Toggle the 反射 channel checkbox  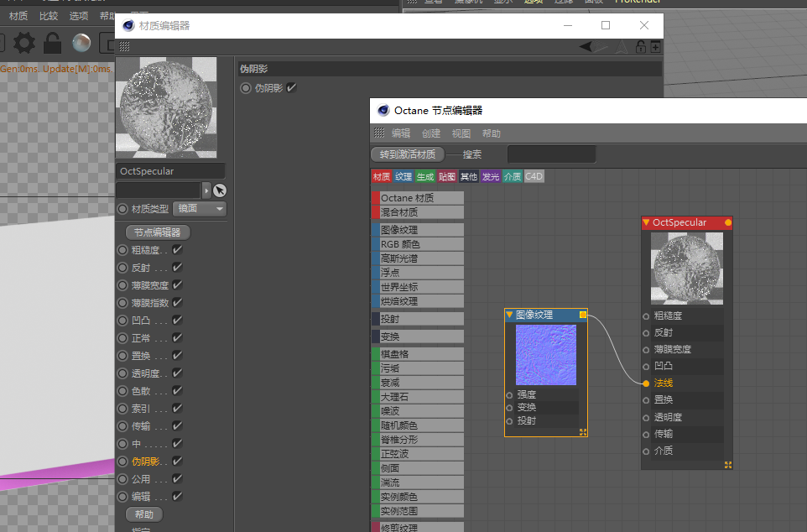[x=177, y=268]
